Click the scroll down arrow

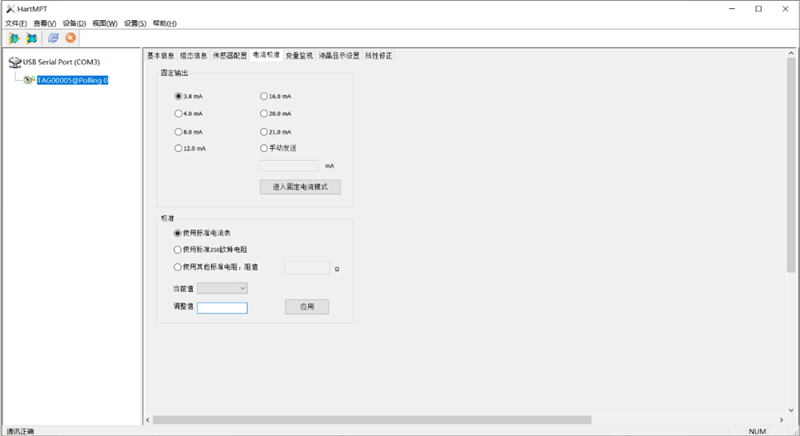pyautogui.click(x=791, y=410)
